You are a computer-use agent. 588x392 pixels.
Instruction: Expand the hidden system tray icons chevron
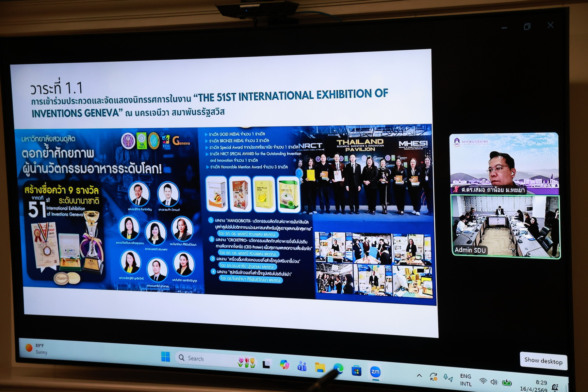(x=419, y=376)
